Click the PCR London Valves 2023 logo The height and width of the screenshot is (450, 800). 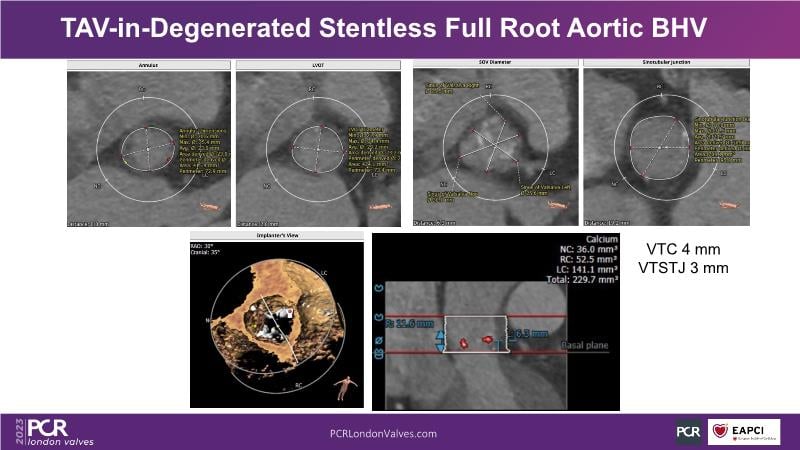pyautogui.click(x=45, y=432)
